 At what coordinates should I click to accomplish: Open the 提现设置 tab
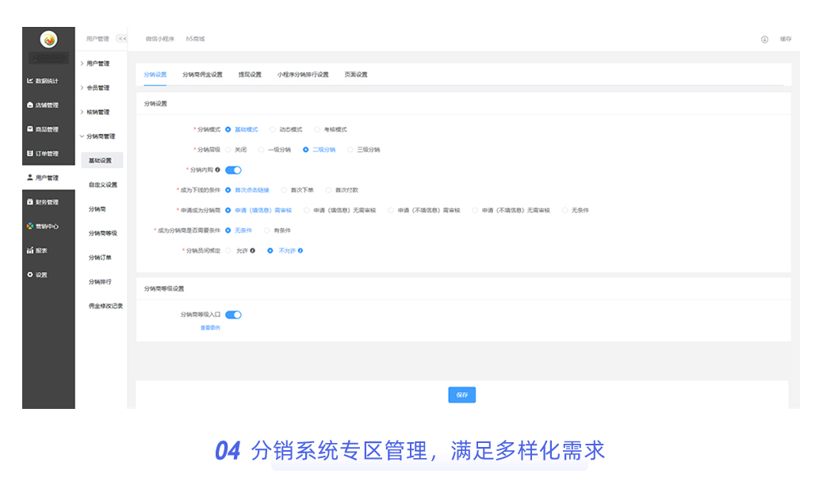pos(250,74)
